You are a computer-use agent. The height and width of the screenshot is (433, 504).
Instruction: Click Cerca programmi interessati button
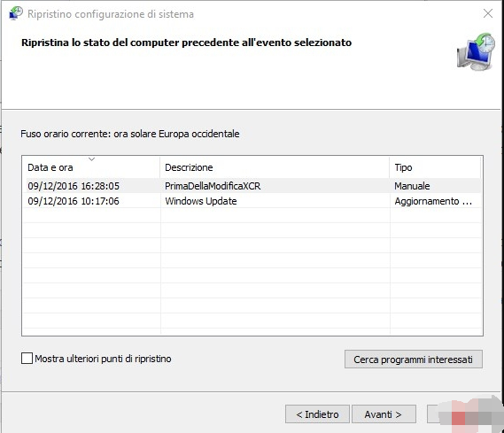414,360
